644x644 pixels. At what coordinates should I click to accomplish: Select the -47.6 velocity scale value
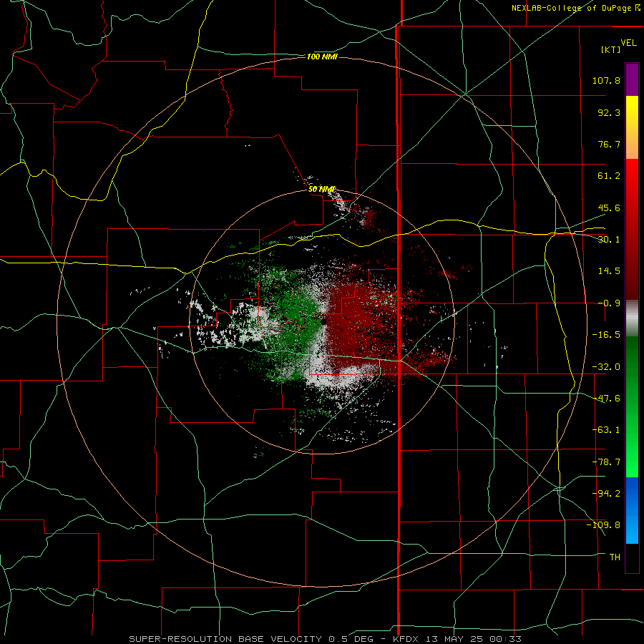pos(606,399)
